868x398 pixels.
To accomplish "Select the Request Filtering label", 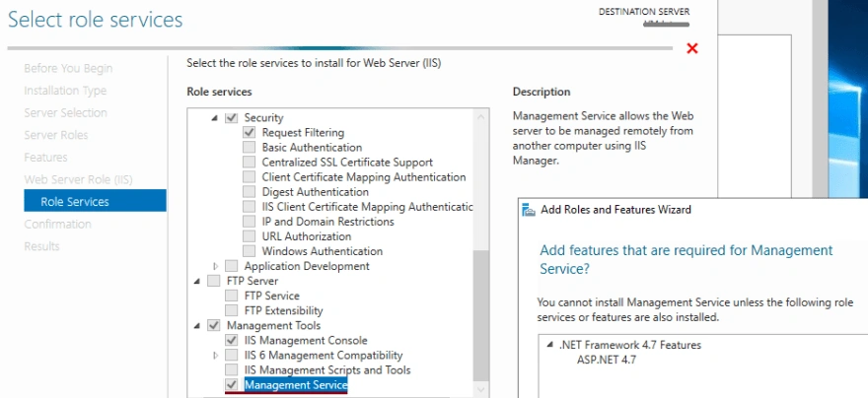I will click(303, 133).
